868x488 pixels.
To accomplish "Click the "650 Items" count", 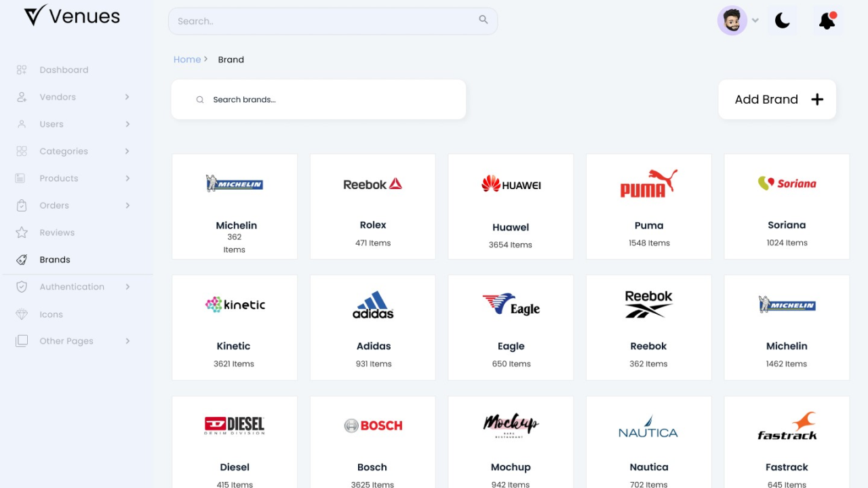I will [511, 364].
